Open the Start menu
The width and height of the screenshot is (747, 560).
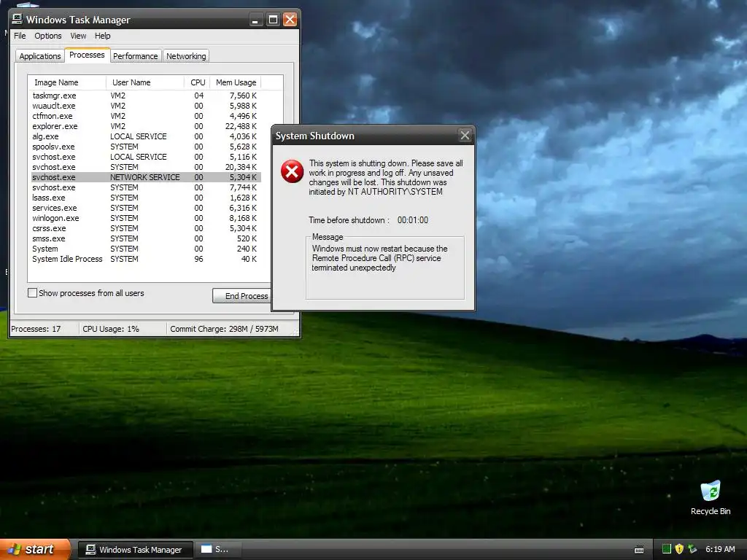click(x=34, y=550)
